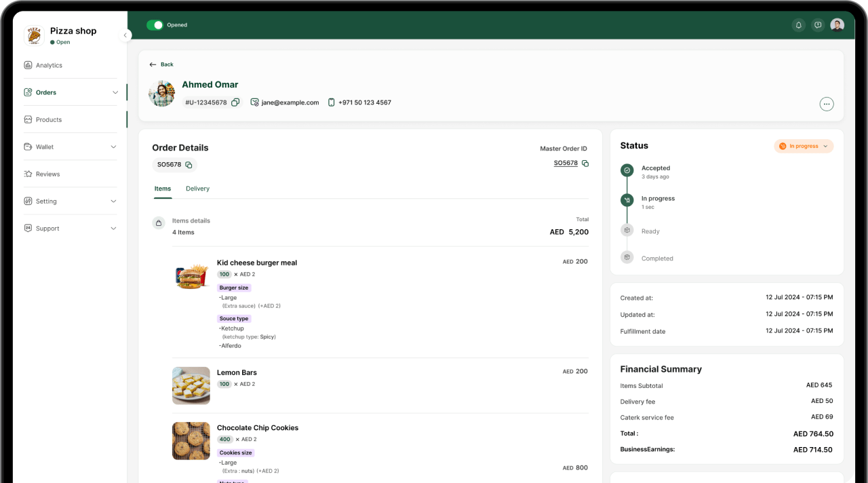Open Analytics from the sidebar
Screen dimensions: 868x483
49,65
